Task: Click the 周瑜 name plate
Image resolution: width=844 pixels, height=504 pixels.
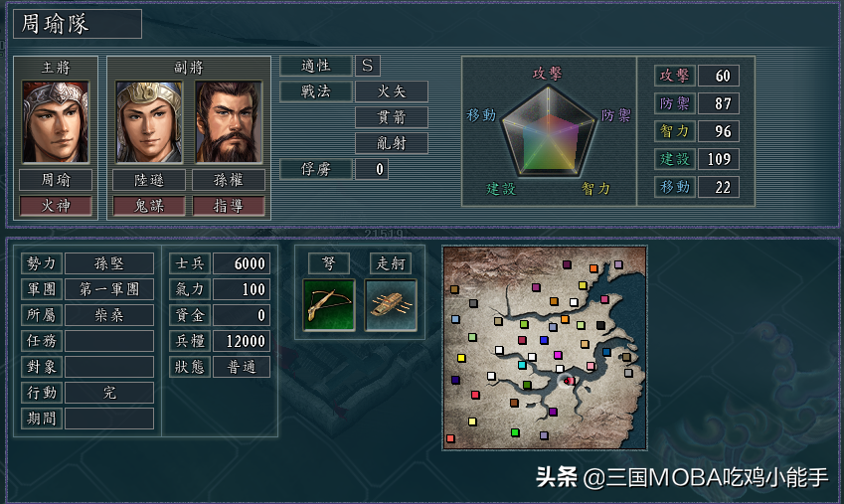Action: click(56, 180)
